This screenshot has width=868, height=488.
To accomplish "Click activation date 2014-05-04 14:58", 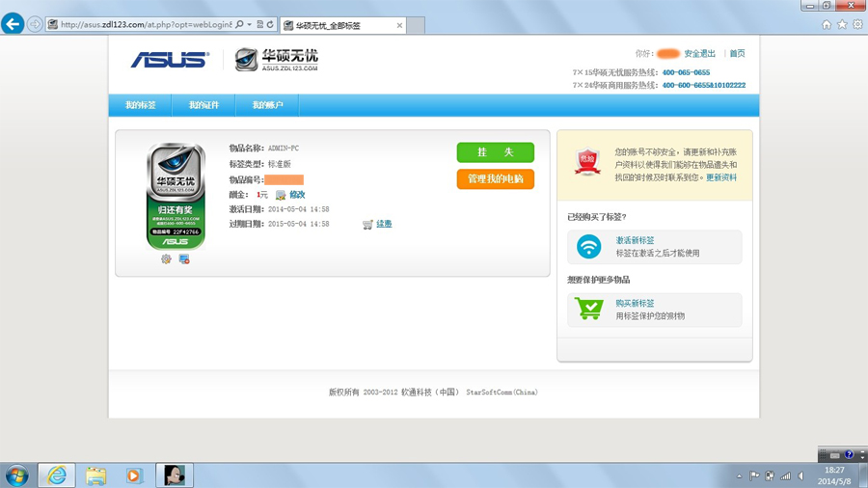I will (298, 209).
